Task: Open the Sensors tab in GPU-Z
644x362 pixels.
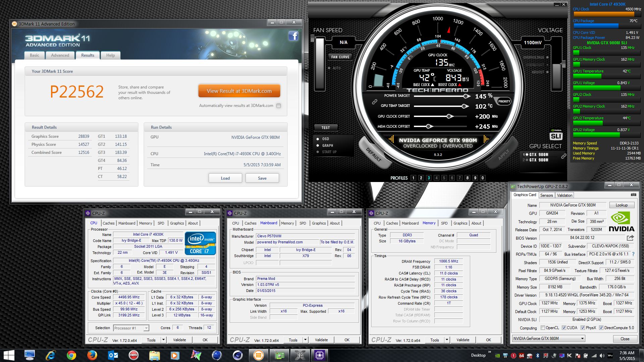Action: pos(546,195)
